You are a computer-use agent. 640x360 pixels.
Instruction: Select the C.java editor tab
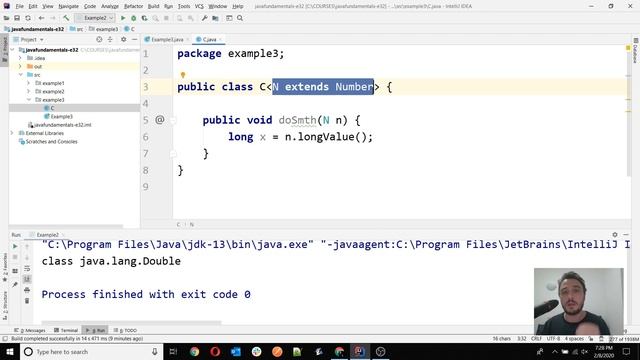209,40
